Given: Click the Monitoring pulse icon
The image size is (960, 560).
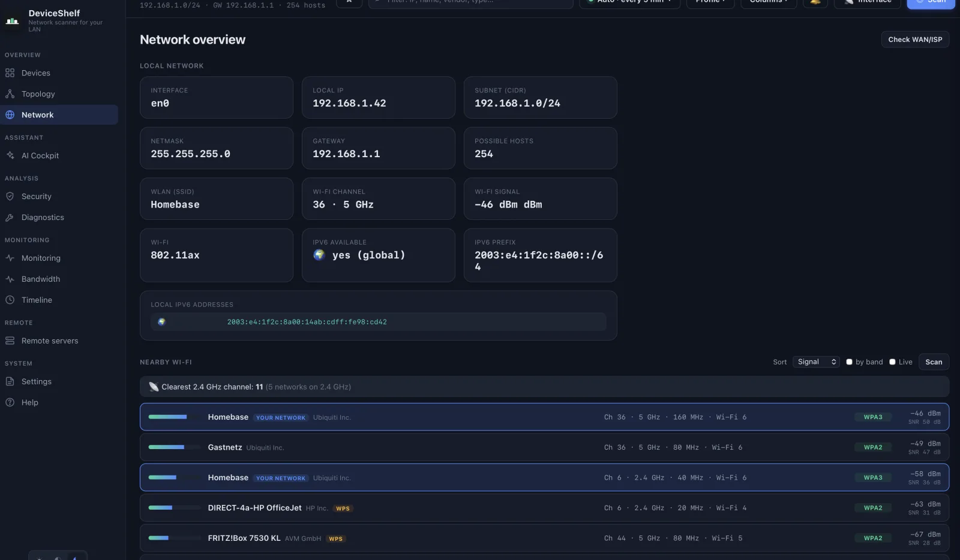Looking at the screenshot, I should tap(10, 258).
